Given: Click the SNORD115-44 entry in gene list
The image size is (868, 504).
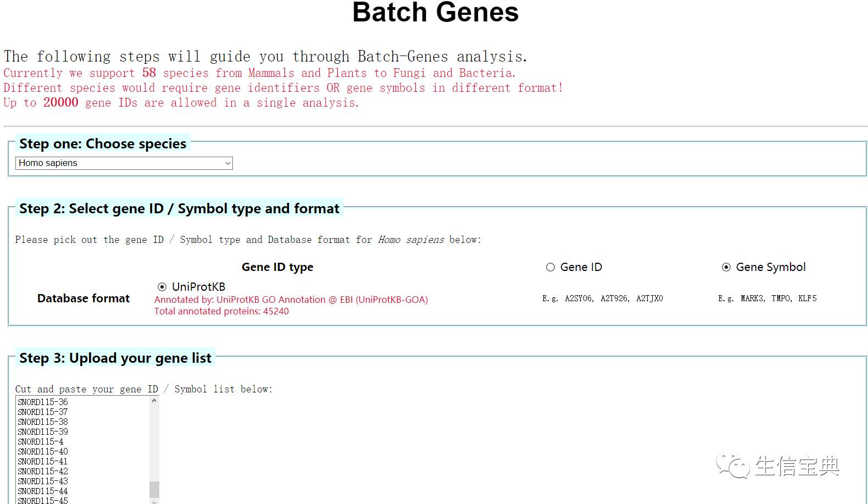Looking at the screenshot, I should [43, 491].
